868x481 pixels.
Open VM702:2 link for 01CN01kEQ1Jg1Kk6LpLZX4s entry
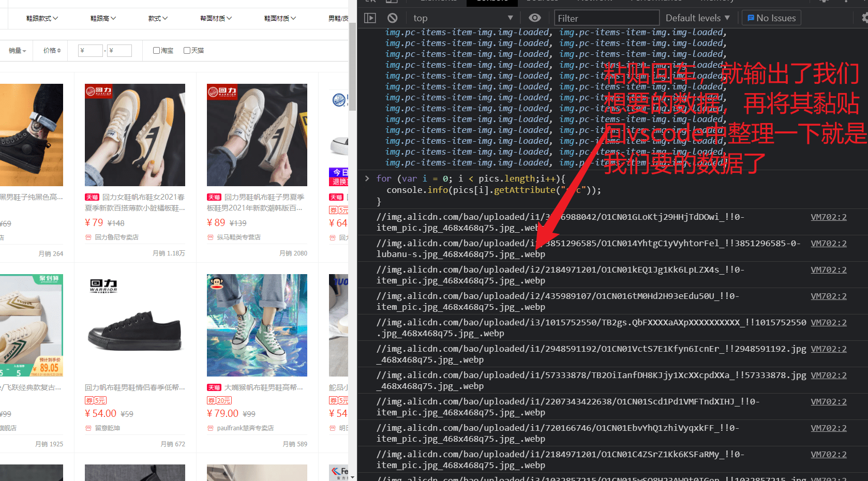[829, 270]
